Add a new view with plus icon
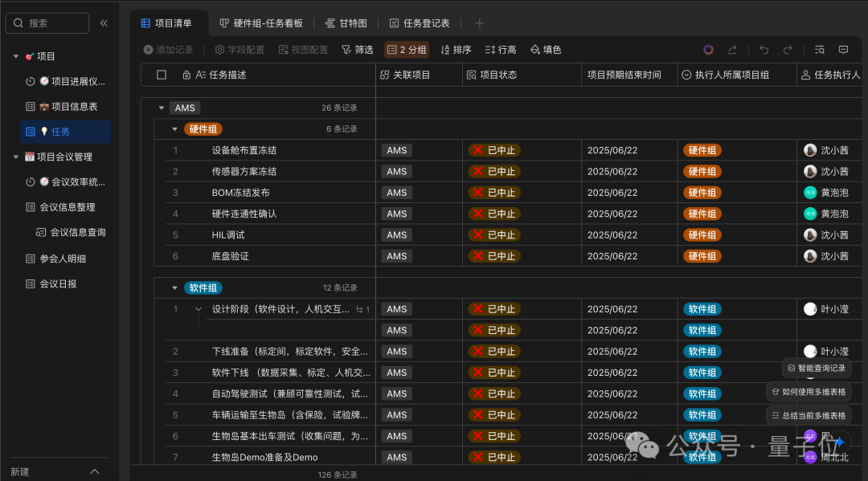This screenshot has height=481, width=868. coord(479,23)
